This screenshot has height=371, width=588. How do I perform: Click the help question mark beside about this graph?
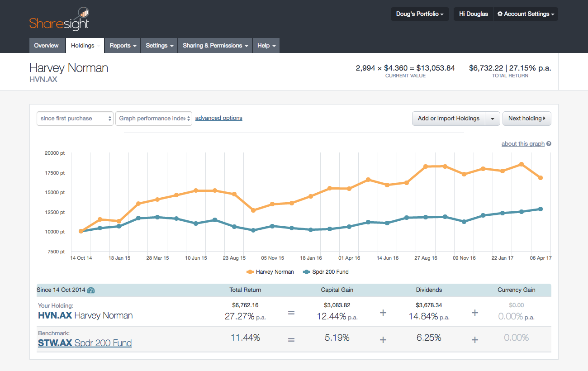coord(549,144)
